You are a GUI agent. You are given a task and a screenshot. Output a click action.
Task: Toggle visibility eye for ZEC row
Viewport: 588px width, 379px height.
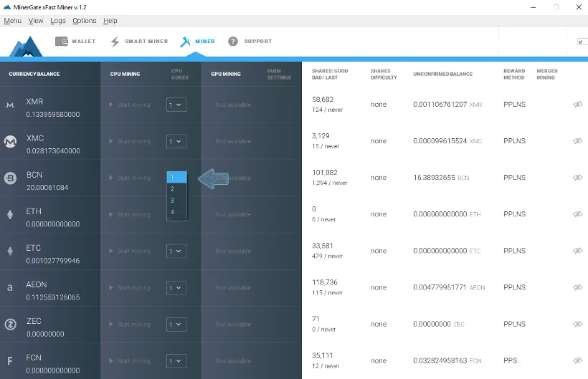point(577,324)
